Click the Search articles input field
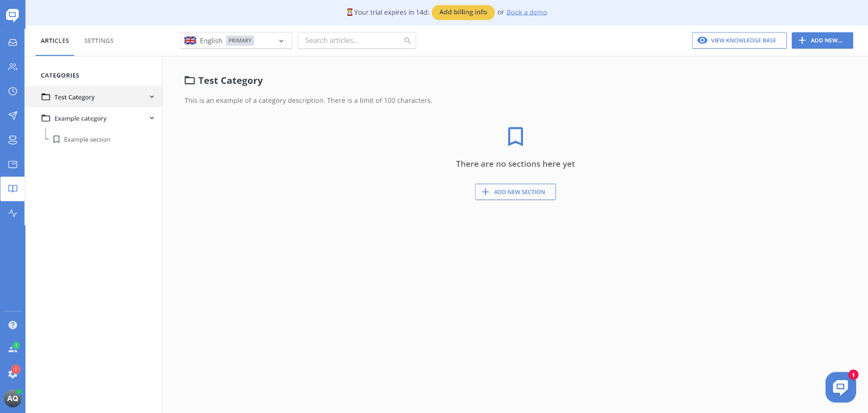The width and height of the screenshot is (868, 413). (x=353, y=41)
